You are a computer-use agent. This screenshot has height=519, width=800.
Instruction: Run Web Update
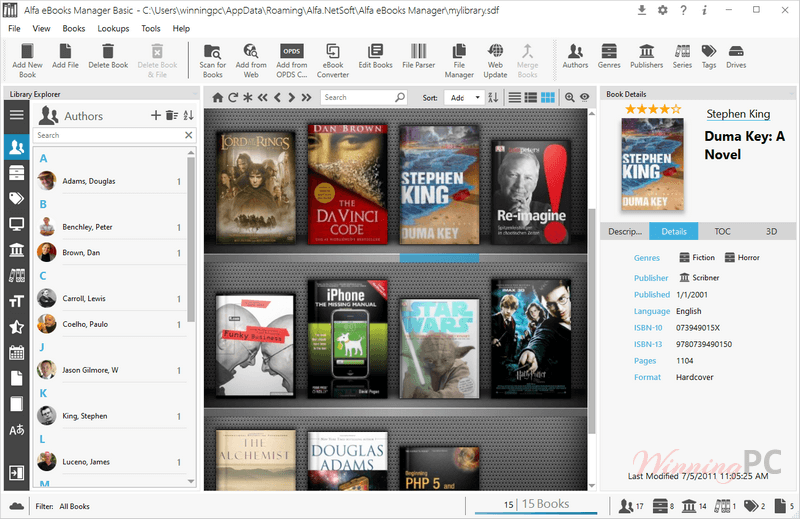pos(495,60)
